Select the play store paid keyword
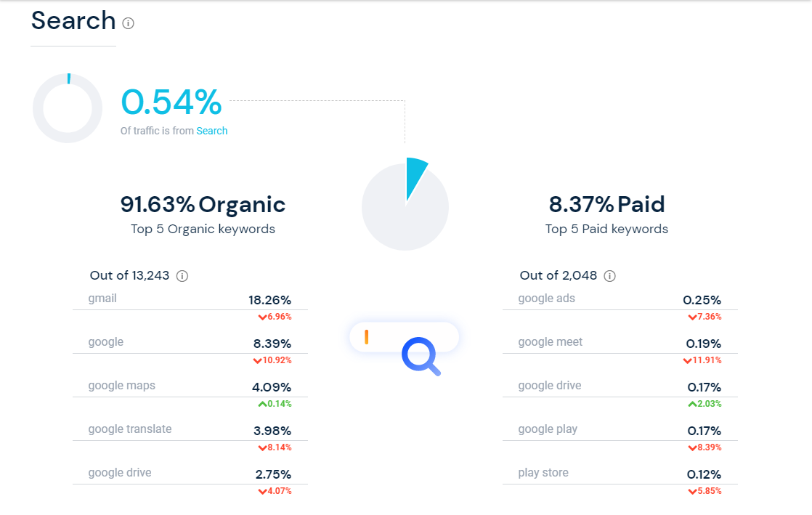The width and height of the screenshot is (812, 515). (x=543, y=473)
